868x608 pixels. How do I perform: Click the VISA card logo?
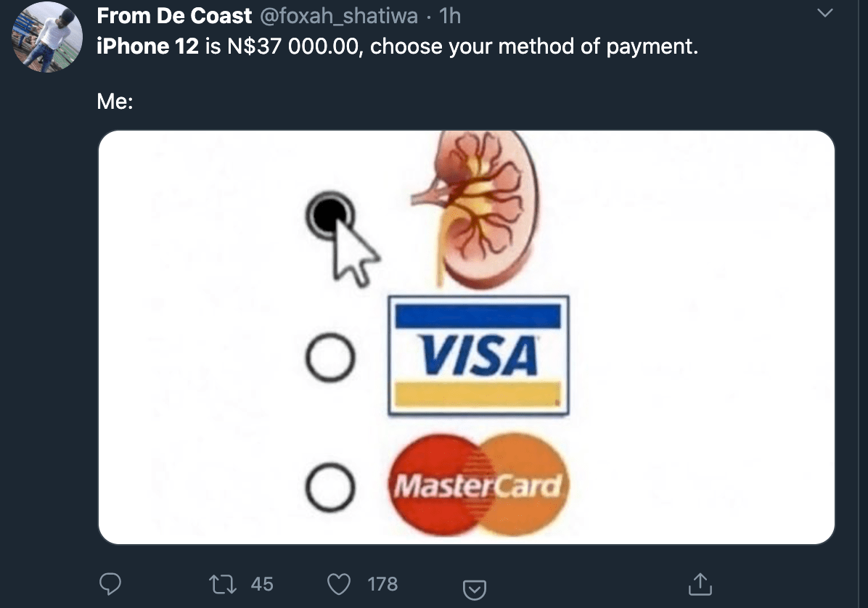(478, 356)
